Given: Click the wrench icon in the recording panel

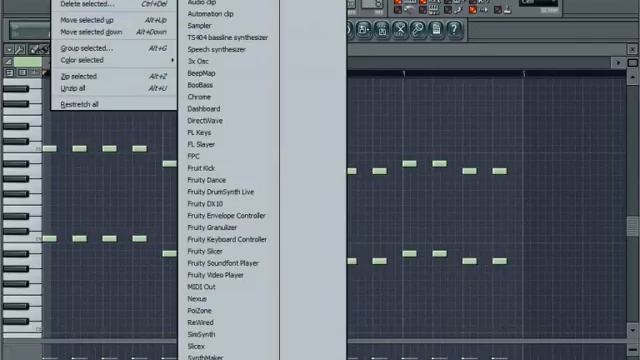Looking at the screenshot, I should pos(458,10).
